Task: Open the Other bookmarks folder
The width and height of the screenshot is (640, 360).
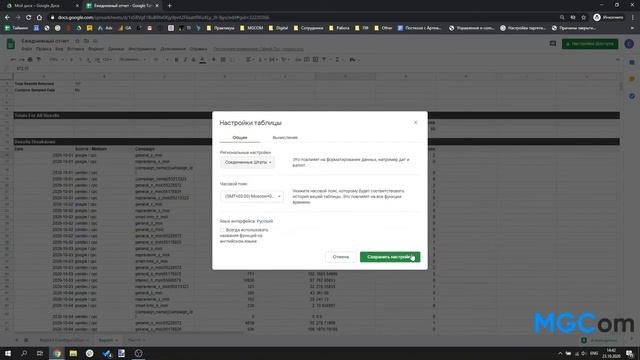Action: point(383,28)
